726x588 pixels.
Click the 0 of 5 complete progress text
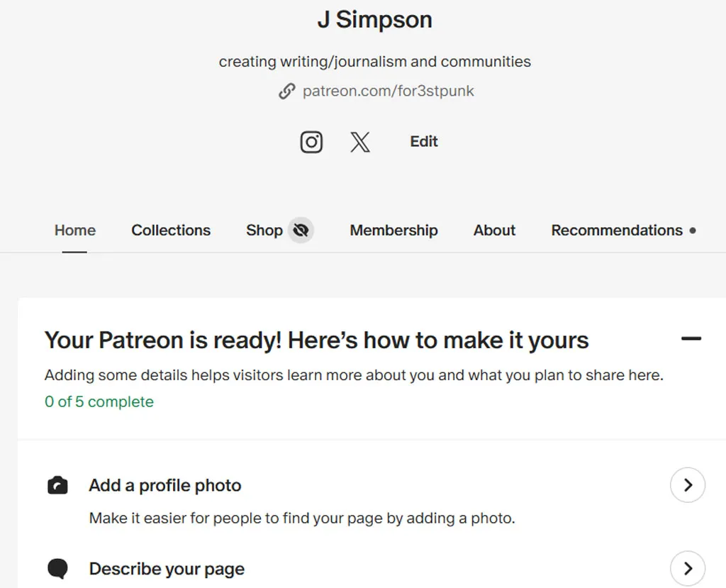coord(99,401)
